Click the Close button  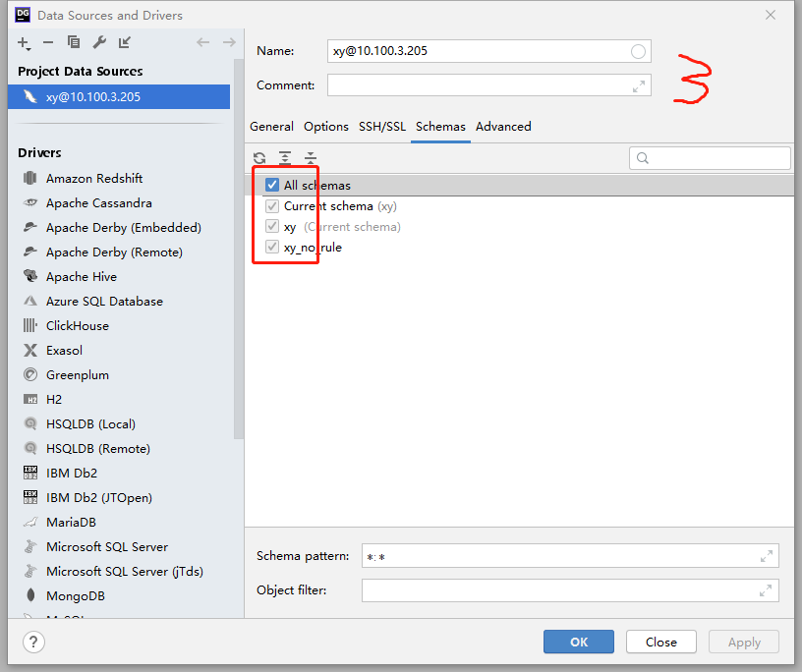click(660, 642)
